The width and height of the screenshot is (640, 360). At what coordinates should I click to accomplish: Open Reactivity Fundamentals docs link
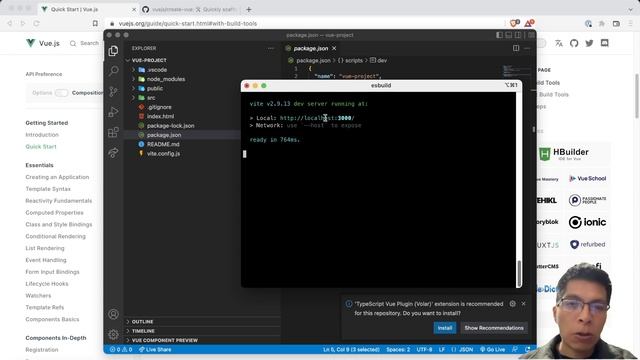[59, 201]
